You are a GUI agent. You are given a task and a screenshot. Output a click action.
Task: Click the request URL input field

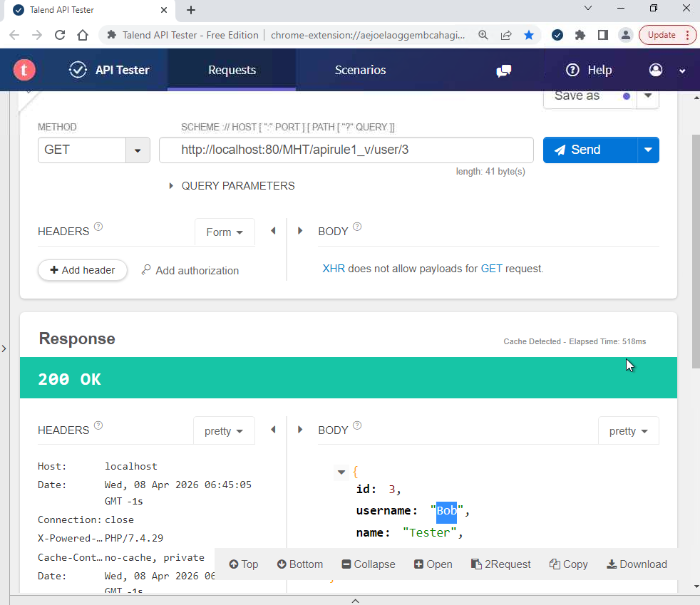pos(346,150)
